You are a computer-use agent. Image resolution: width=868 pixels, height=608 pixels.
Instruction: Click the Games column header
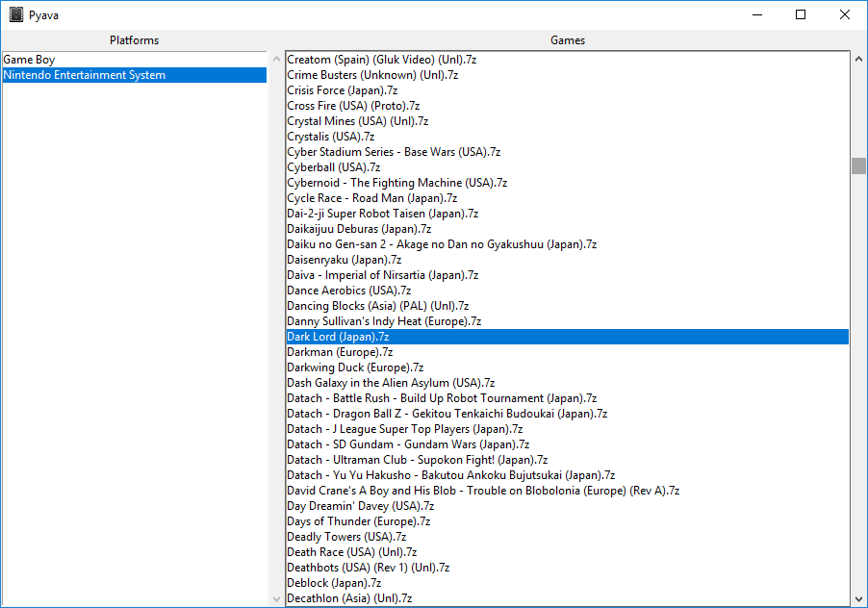click(x=568, y=39)
